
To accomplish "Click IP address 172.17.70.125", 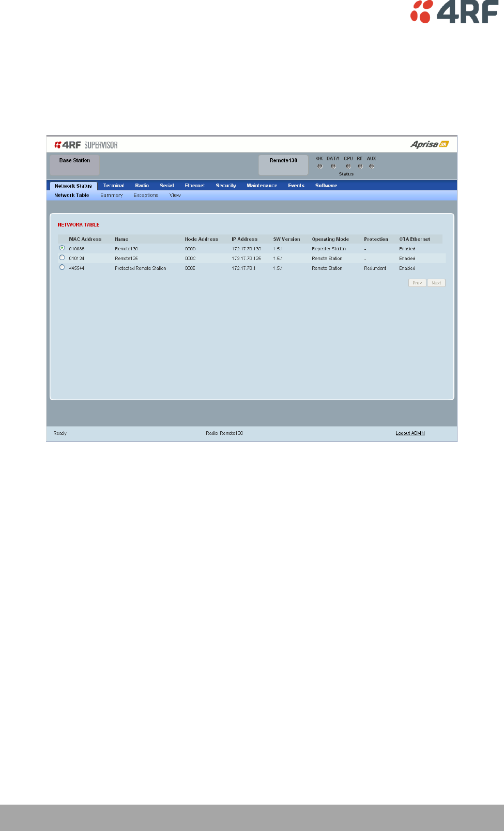I will 247,259.
